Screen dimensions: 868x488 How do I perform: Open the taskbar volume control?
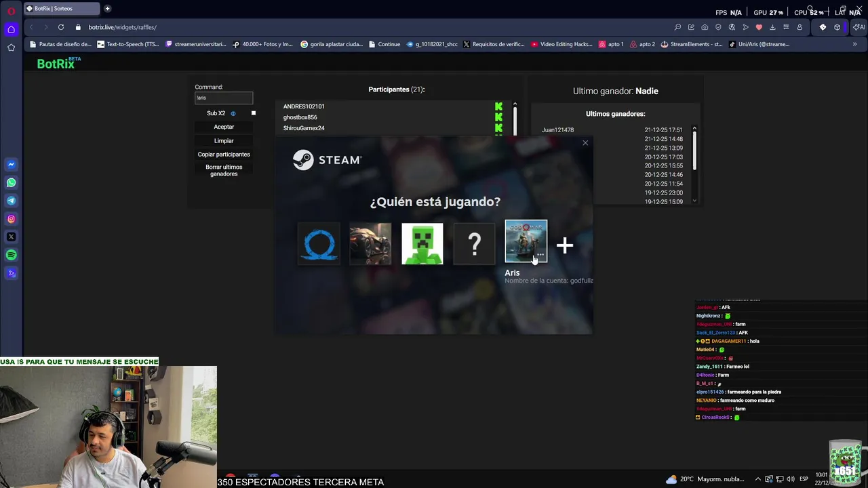[x=791, y=479]
